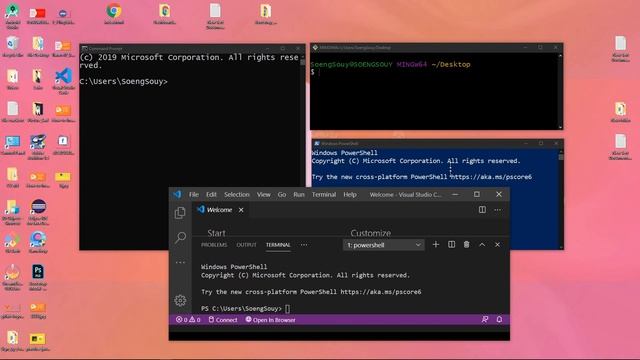Create a new terminal with plus icon
The width and height of the screenshot is (640, 360).
(x=436, y=244)
